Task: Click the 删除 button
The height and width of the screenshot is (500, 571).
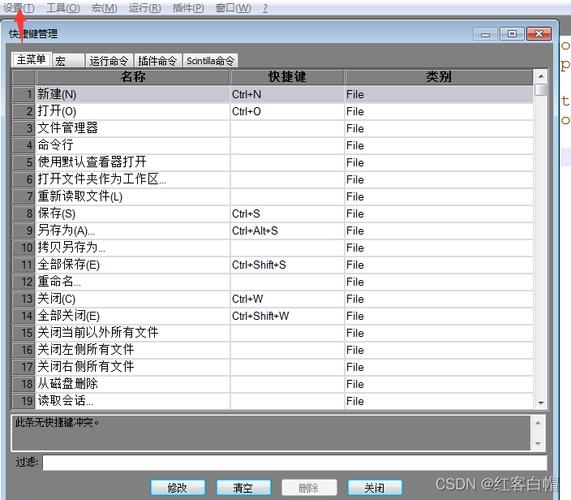Action: point(309,488)
